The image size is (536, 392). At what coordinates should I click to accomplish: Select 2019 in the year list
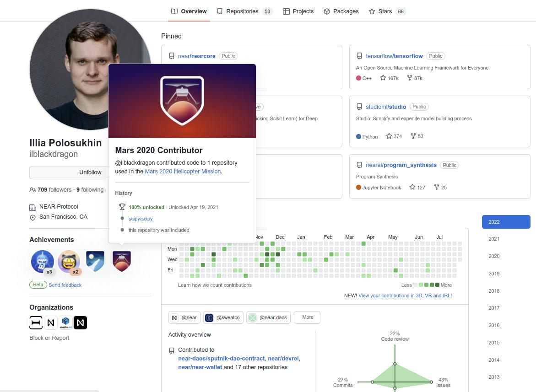point(493,274)
